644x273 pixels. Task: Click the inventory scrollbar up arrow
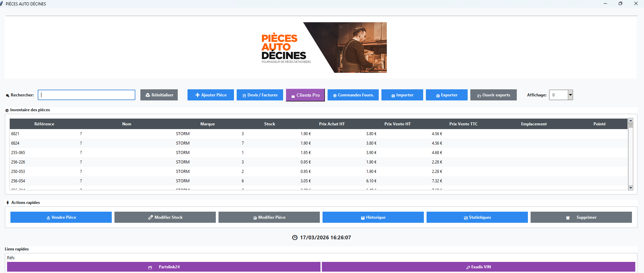tap(631, 120)
